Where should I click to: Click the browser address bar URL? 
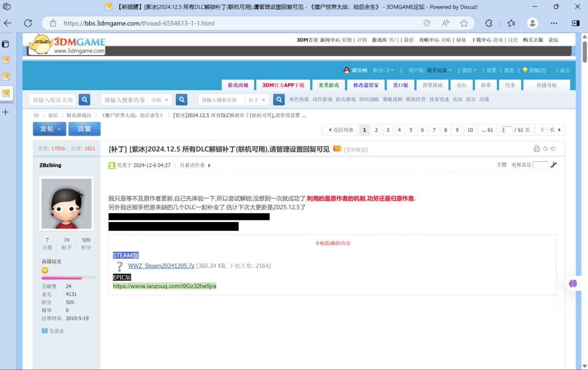pos(139,23)
